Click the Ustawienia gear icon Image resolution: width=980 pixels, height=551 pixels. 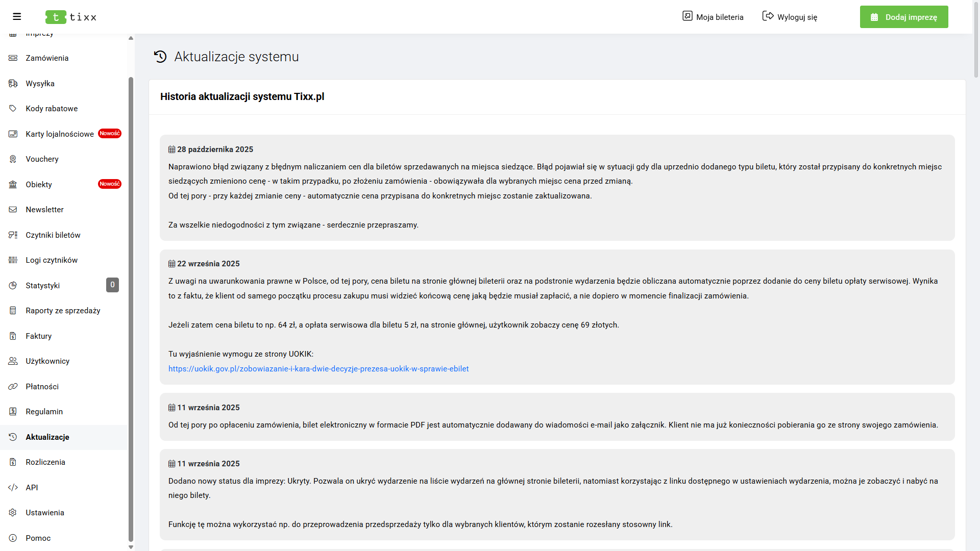[x=13, y=513]
